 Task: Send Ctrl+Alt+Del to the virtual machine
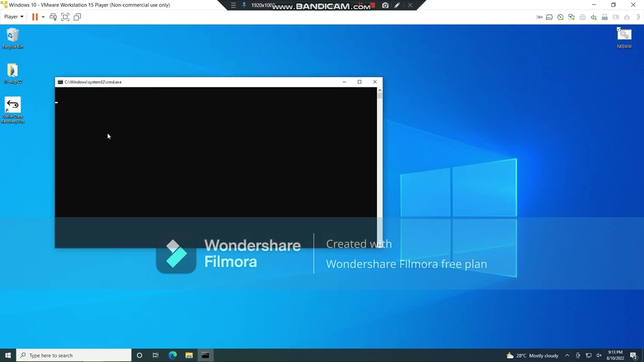click(53, 17)
